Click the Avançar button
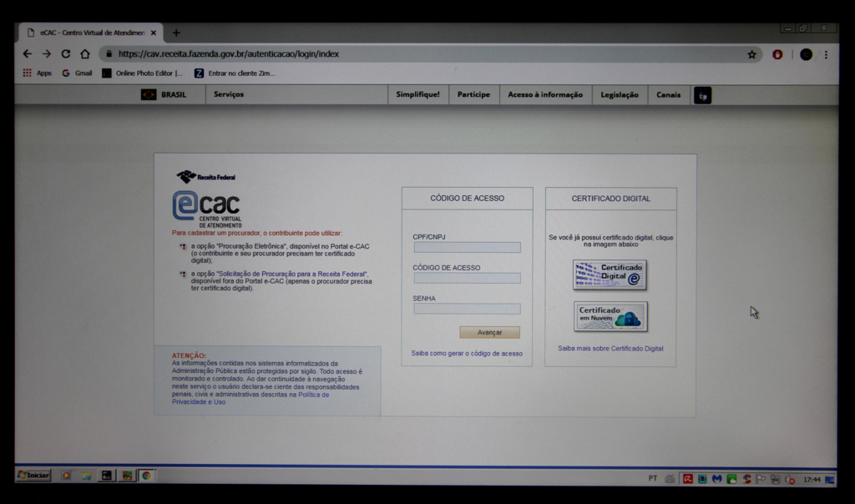855x504 pixels. 489,332
